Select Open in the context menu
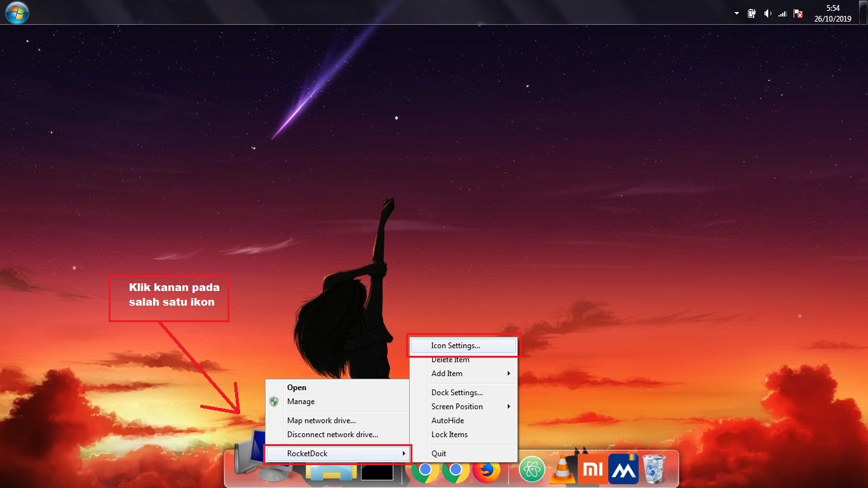 click(337, 388)
